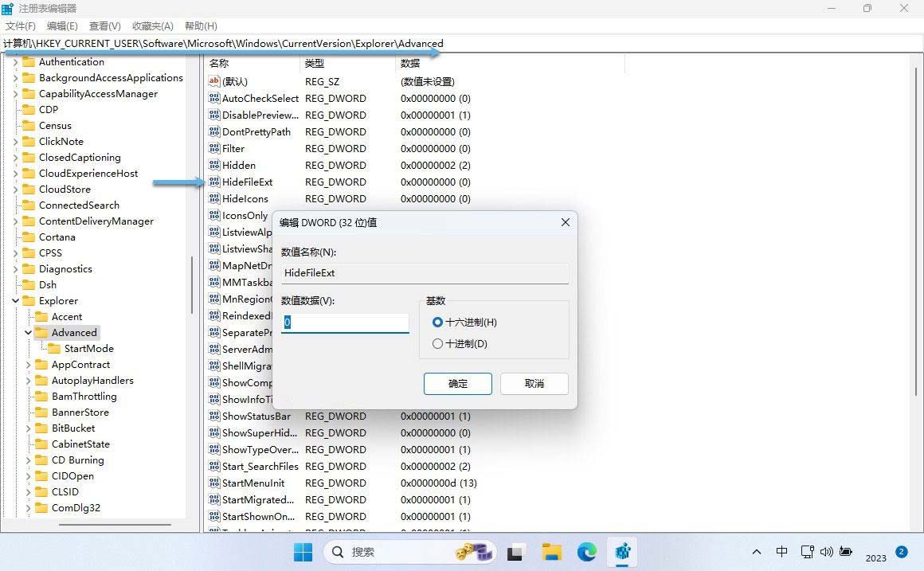924x571 pixels.
Task: Open File Explorer from the taskbar
Action: [x=550, y=552]
